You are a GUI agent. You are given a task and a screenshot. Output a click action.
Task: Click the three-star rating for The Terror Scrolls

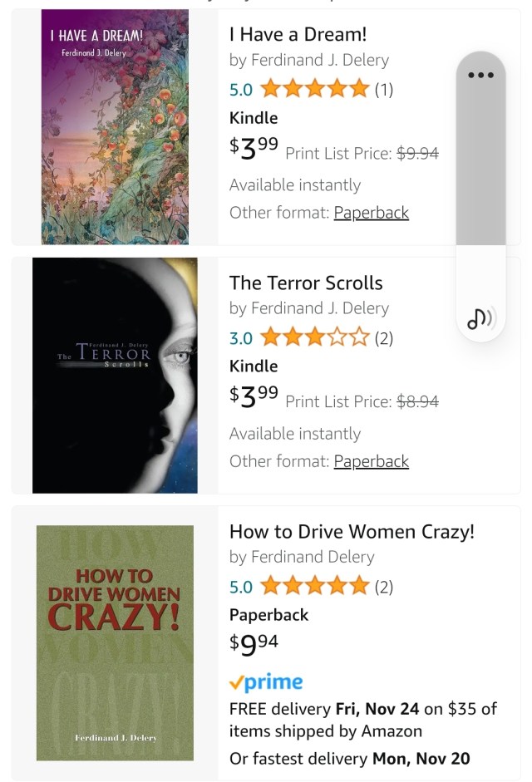click(x=315, y=337)
